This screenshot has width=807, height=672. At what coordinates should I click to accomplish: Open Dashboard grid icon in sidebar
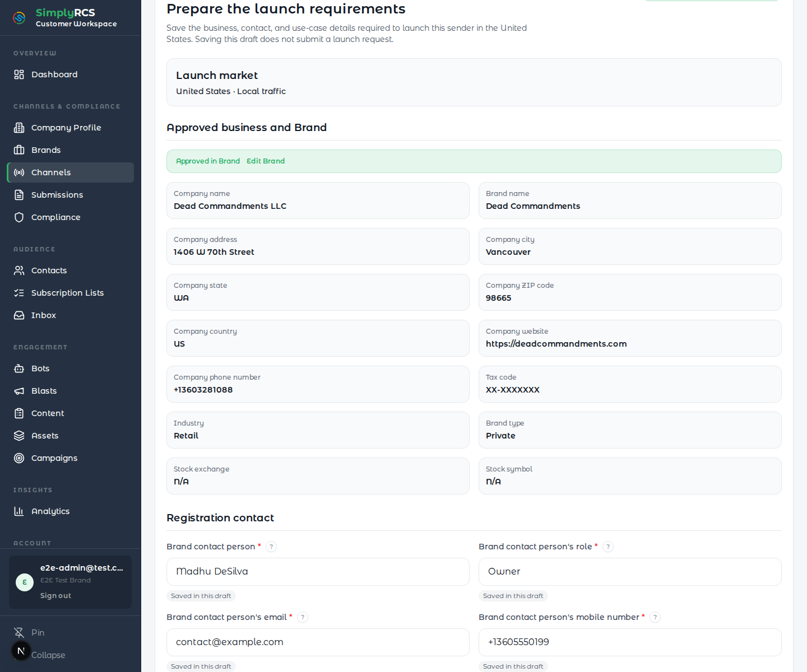tap(19, 74)
